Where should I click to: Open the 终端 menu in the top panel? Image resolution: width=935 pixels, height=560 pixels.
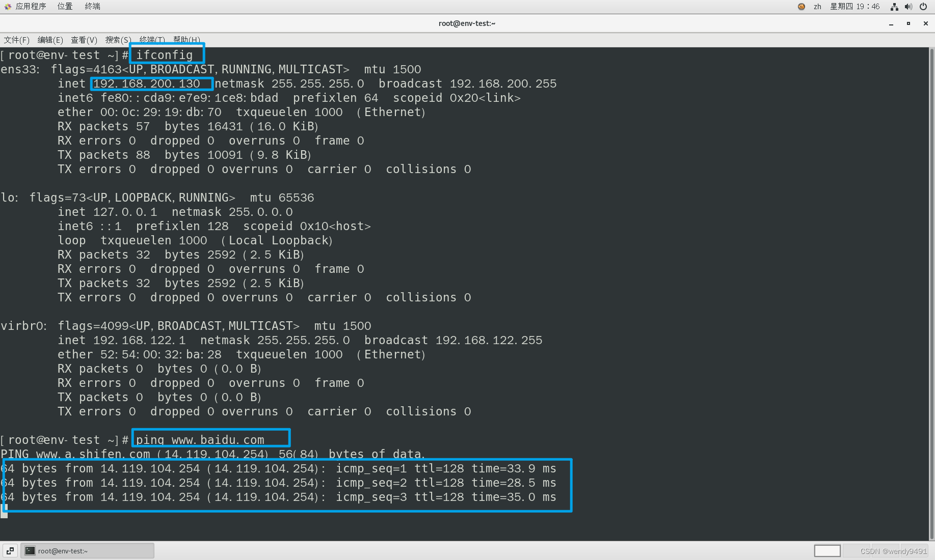[x=92, y=6]
